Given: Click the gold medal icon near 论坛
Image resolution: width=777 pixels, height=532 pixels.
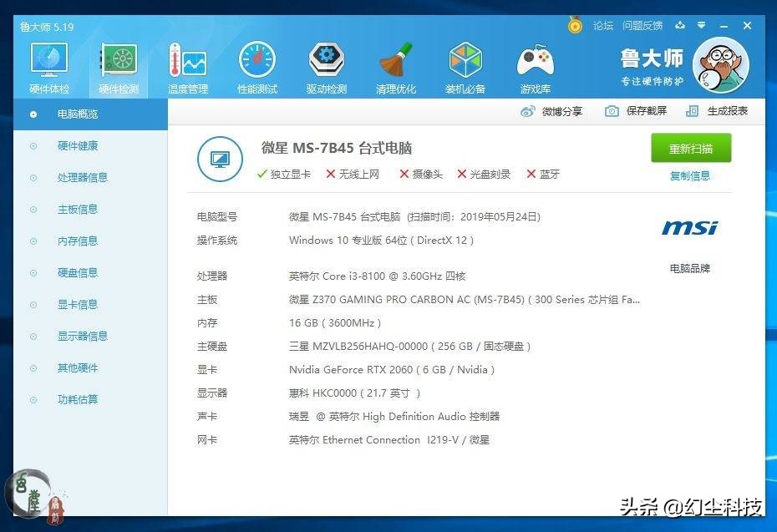Looking at the screenshot, I should pyautogui.click(x=575, y=25).
